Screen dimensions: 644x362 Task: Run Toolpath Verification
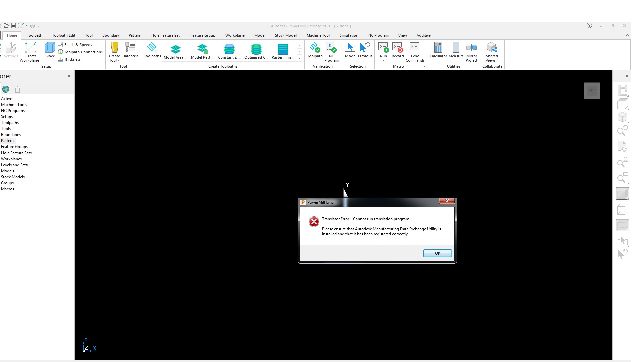[x=314, y=51]
